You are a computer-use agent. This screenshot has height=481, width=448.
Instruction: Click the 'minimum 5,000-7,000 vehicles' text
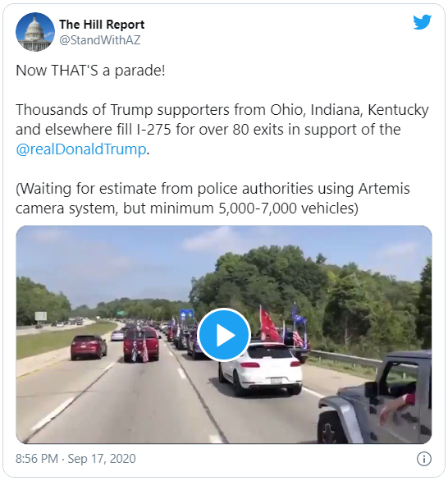tap(253, 208)
